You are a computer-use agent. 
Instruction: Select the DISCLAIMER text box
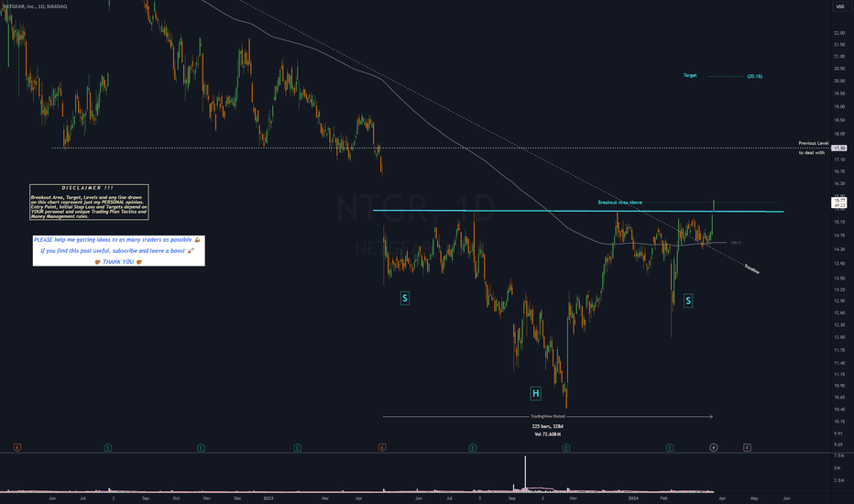click(x=89, y=203)
